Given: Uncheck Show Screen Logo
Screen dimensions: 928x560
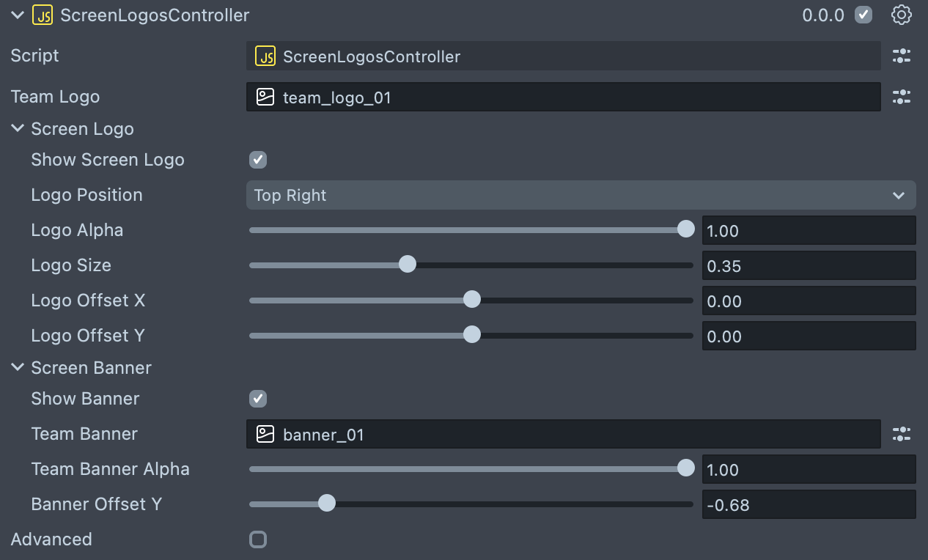Looking at the screenshot, I should click(258, 160).
